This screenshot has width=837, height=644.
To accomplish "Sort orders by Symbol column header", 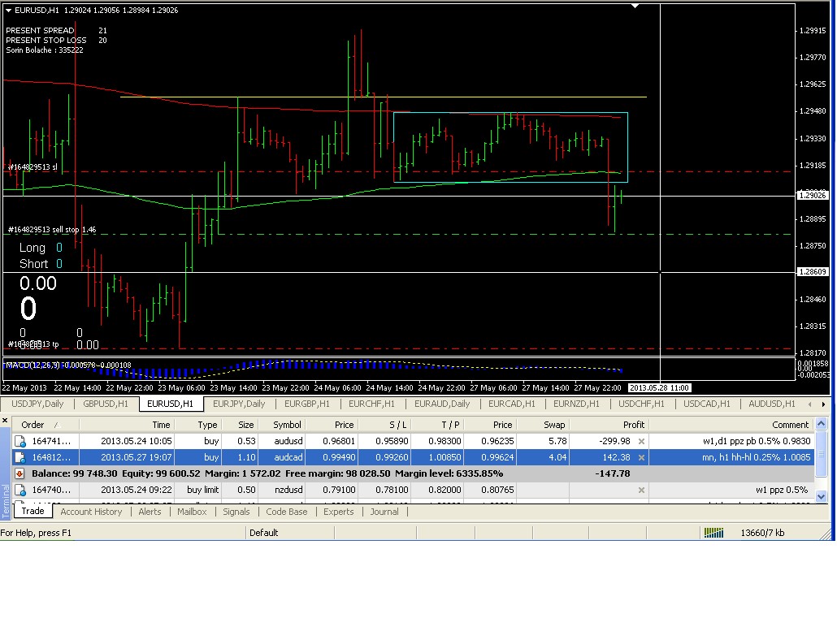I will 287,425.
